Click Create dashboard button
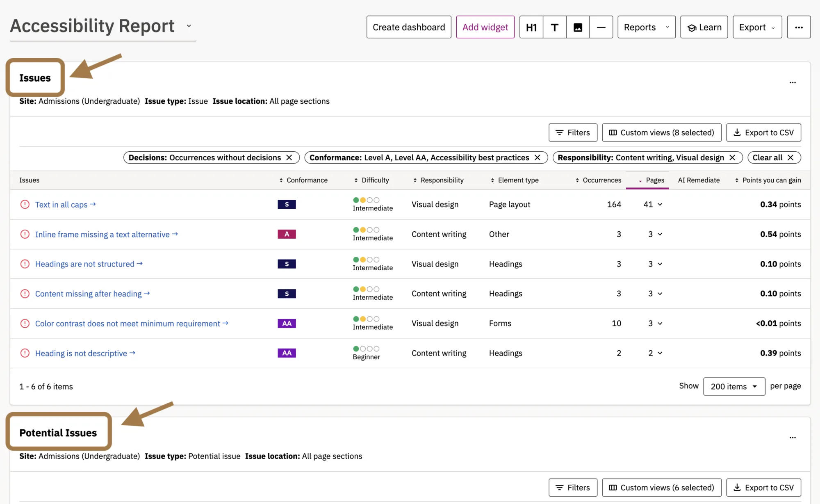Screen dimensions: 820x504 tap(409, 27)
